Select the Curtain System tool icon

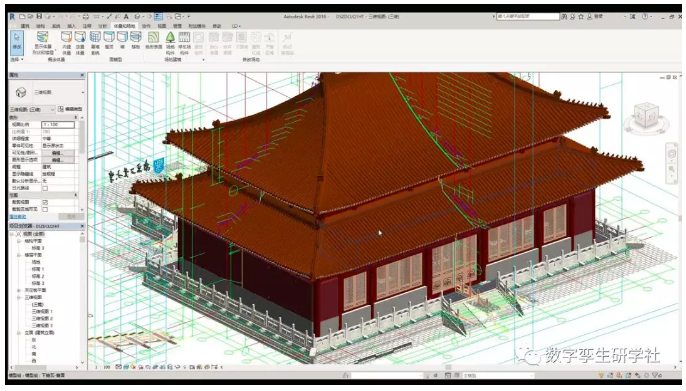click(x=95, y=42)
